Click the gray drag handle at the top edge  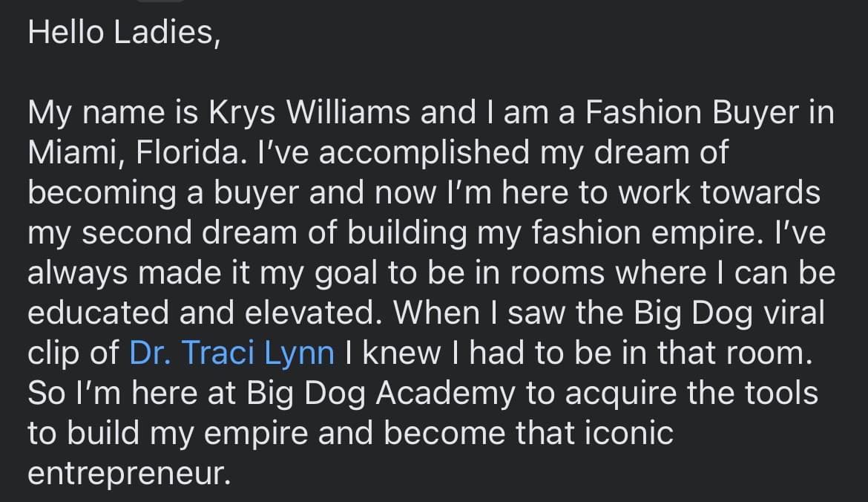(160, 1)
